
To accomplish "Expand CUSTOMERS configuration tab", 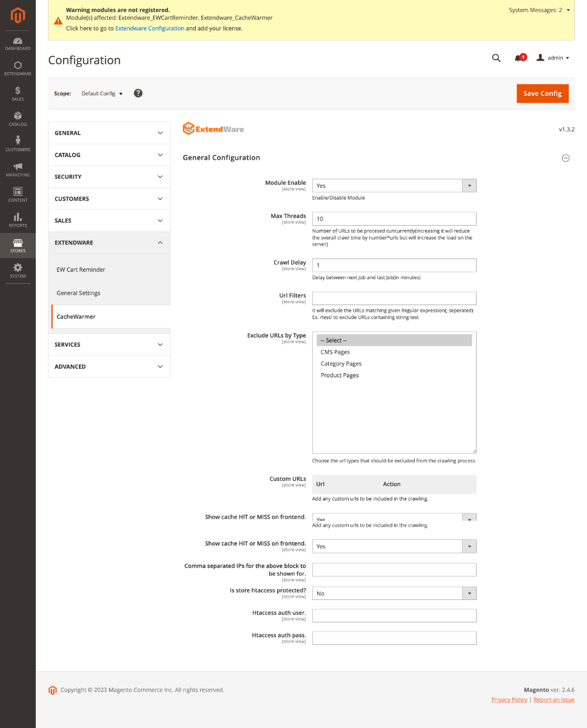I will click(x=109, y=198).
